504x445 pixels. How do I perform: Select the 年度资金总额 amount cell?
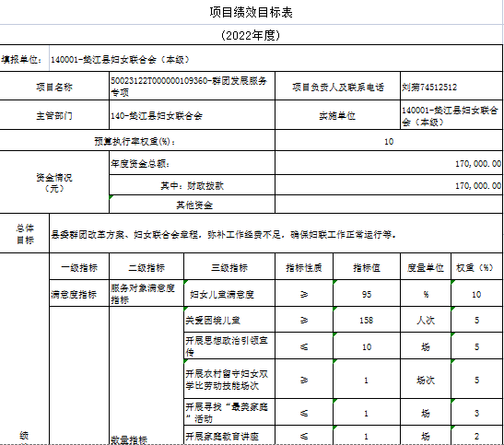[389, 163]
